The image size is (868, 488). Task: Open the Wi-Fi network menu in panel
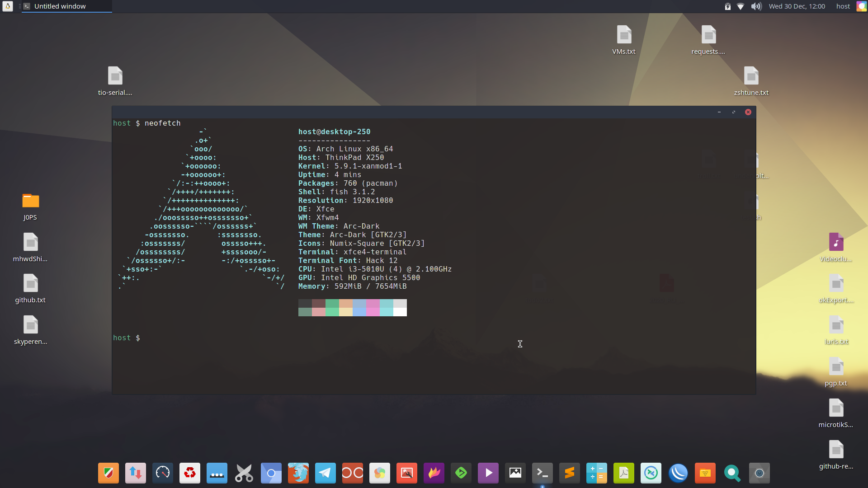741,6
